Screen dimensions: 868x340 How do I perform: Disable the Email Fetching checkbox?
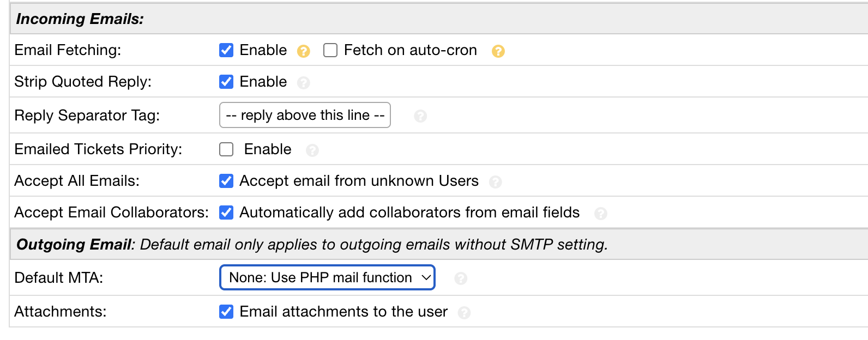point(226,50)
